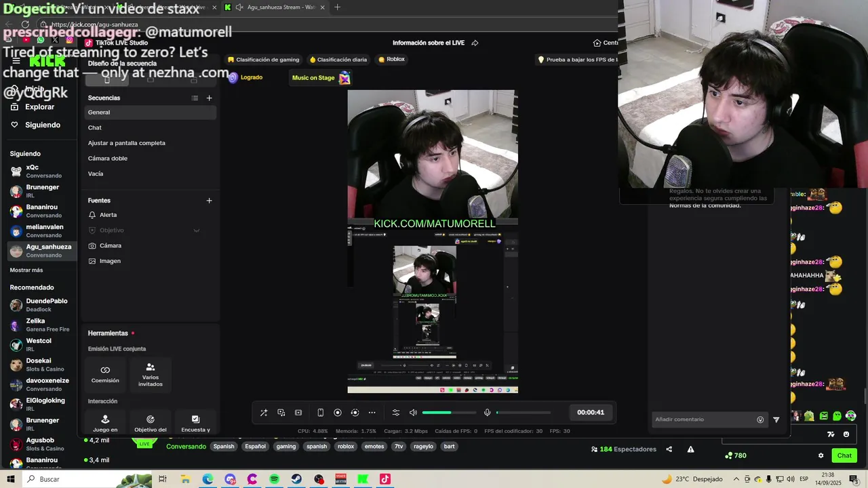Expand the Objetivo source chevron
This screenshot has width=868, height=488.
pyautogui.click(x=197, y=230)
